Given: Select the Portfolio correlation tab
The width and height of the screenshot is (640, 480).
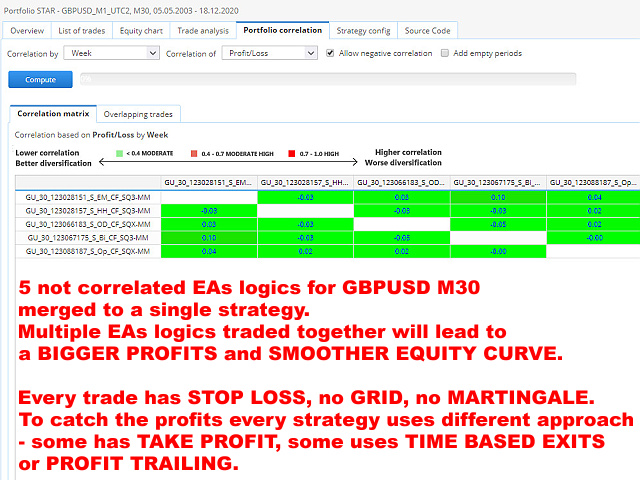Looking at the screenshot, I should pos(282,30).
